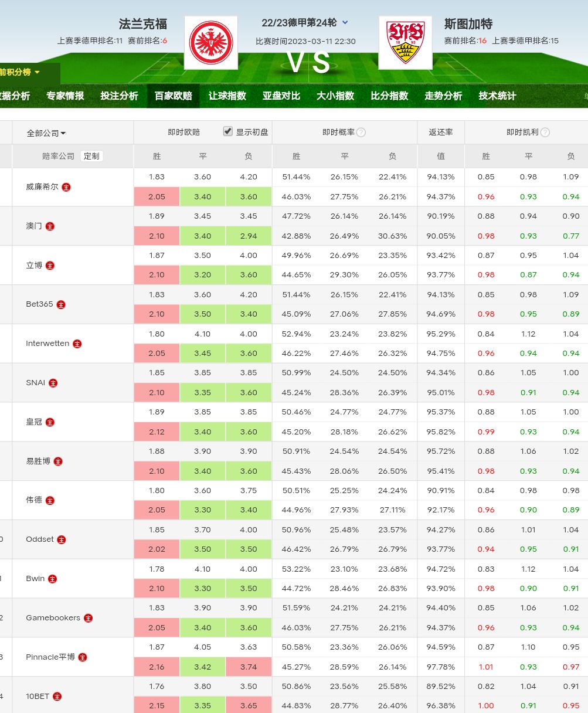Open the 法兰克福 team name link
The image size is (588, 713).
[x=143, y=24]
